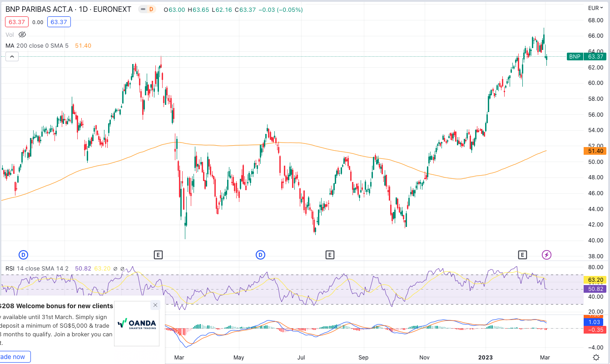This screenshot has height=364, width=610.
Task: Open the EUR currency dropdown
Action: [x=596, y=8]
